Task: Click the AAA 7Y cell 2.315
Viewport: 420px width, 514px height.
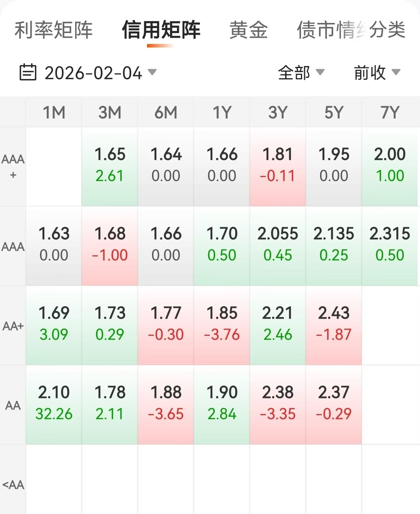Action: (x=390, y=245)
